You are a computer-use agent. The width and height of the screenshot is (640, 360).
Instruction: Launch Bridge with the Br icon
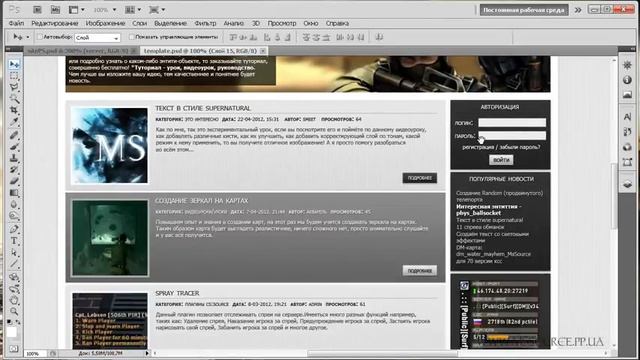pos(37,9)
